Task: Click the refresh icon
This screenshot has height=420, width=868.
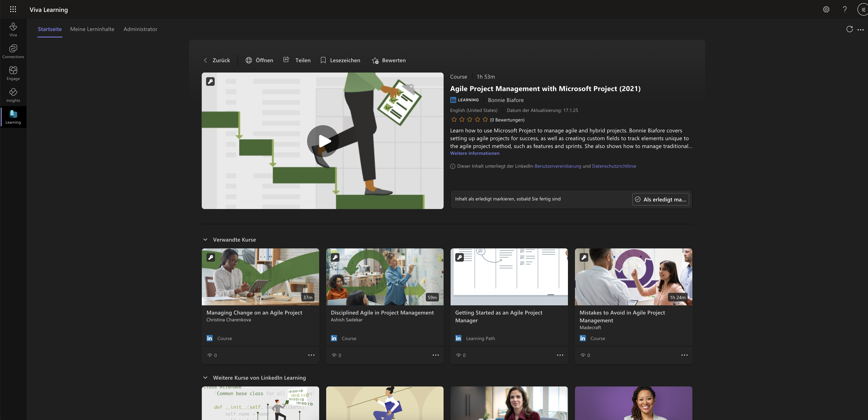Action: click(x=849, y=29)
